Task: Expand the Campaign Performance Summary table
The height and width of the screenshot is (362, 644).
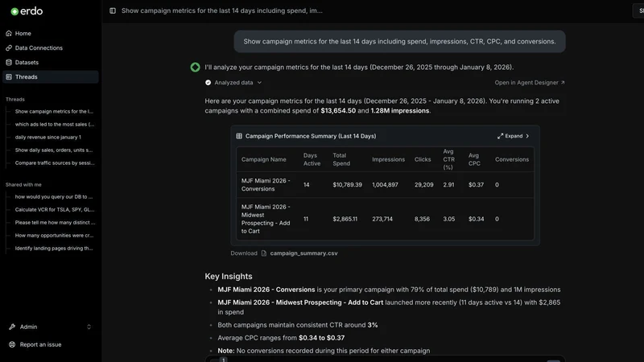Action: pyautogui.click(x=513, y=136)
